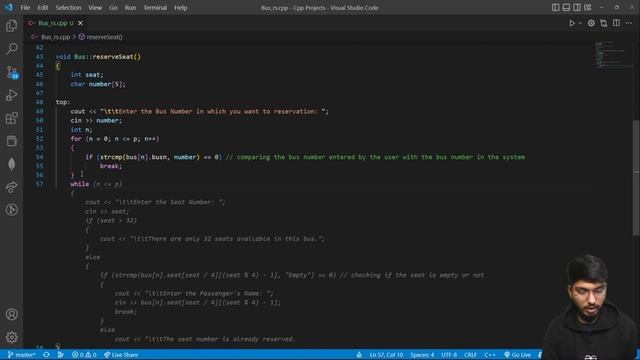The image size is (640, 360).
Task: Open Run and Debug view
Action: (11, 95)
